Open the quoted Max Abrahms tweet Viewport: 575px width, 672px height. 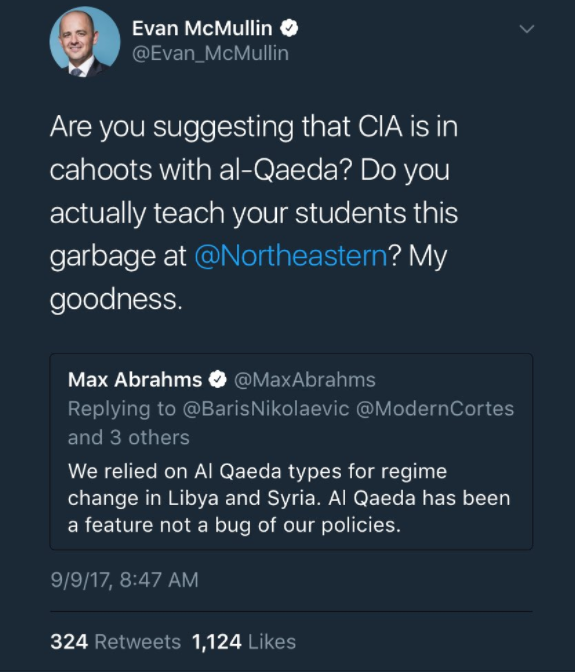pyautogui.click(x=291, y=452)
